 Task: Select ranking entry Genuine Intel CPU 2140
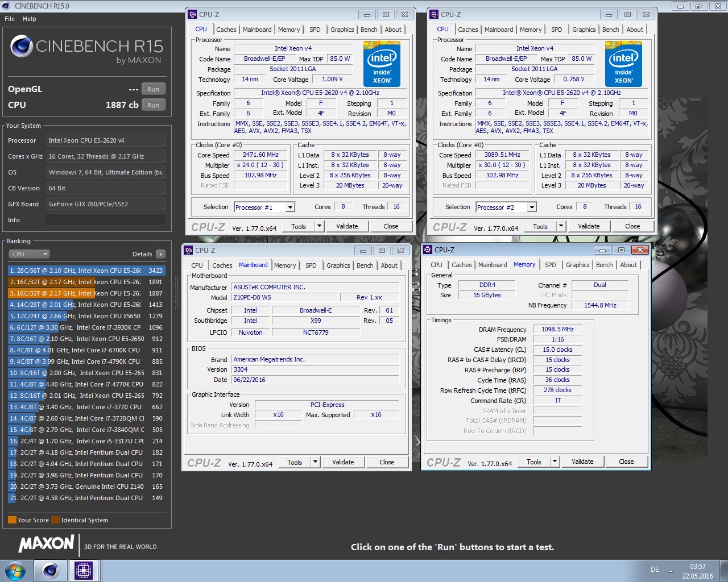pos(87,487)
